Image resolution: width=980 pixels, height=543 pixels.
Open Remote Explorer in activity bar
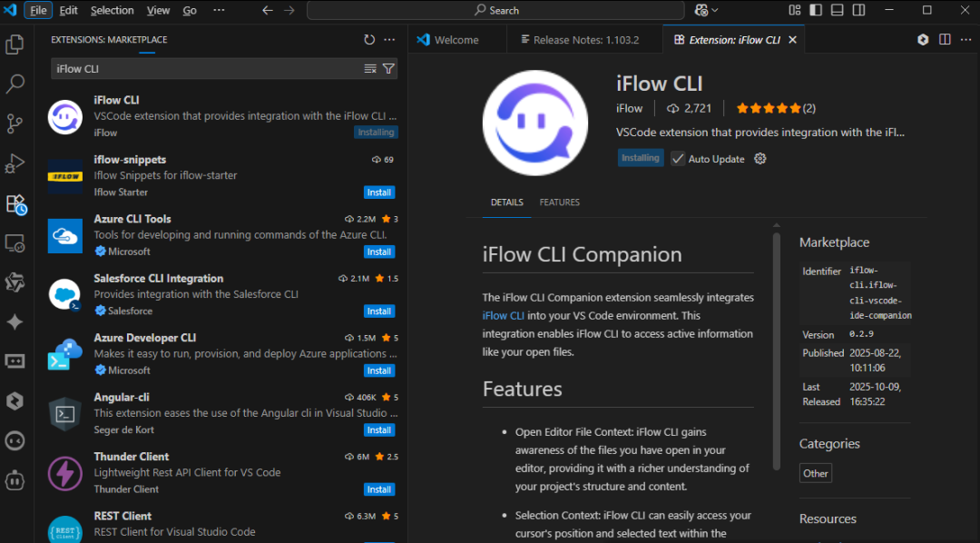[15, 243]
